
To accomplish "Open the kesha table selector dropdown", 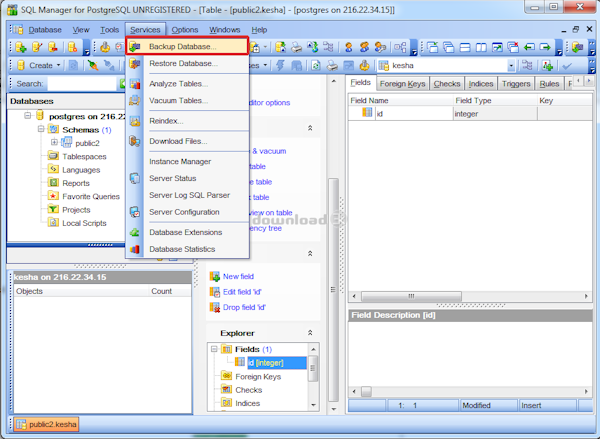I will point(511,65).
